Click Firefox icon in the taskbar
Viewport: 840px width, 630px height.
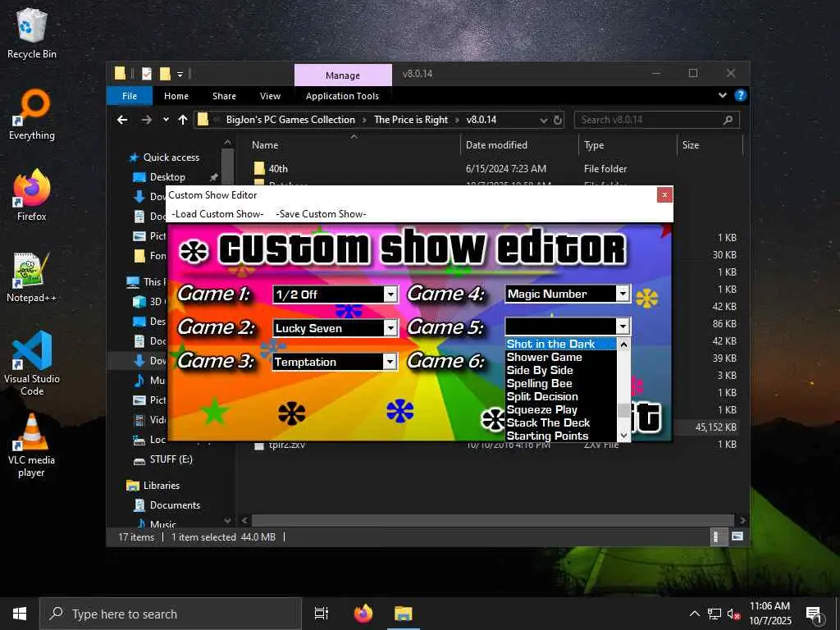tap(363, 614)
